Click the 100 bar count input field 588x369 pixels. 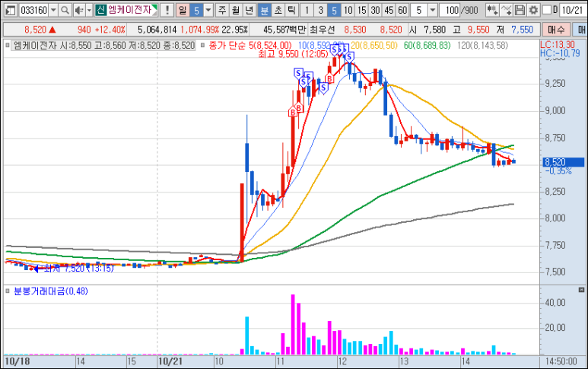click(x=451, y=10)
